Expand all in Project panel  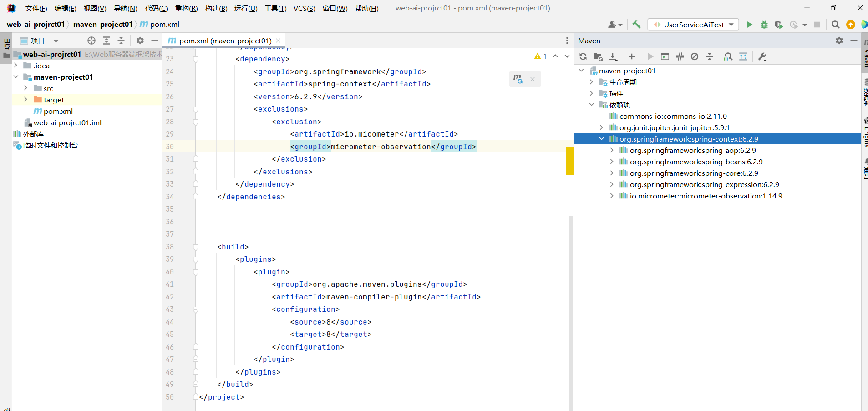click(107, 41)
